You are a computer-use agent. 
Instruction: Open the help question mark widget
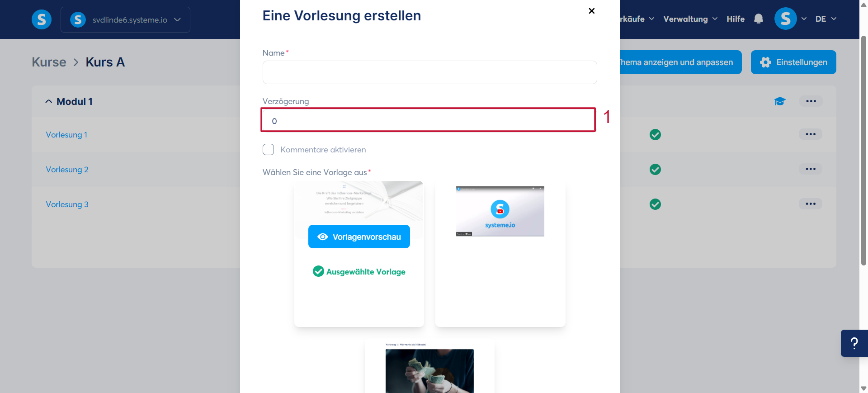(854, 343)
